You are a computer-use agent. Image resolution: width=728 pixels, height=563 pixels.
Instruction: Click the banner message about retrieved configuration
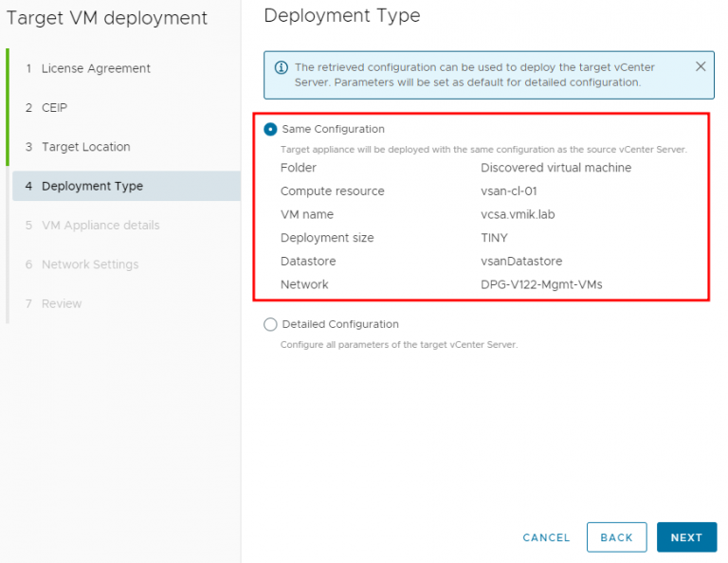pyautogui.click(x=475, y=75)
